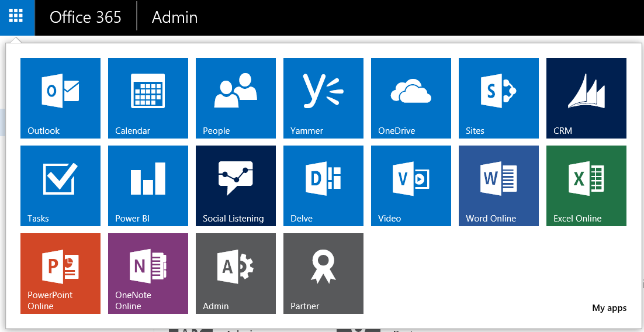
Task: Launch the OneDrive tile
Action: tap(411, 98)
